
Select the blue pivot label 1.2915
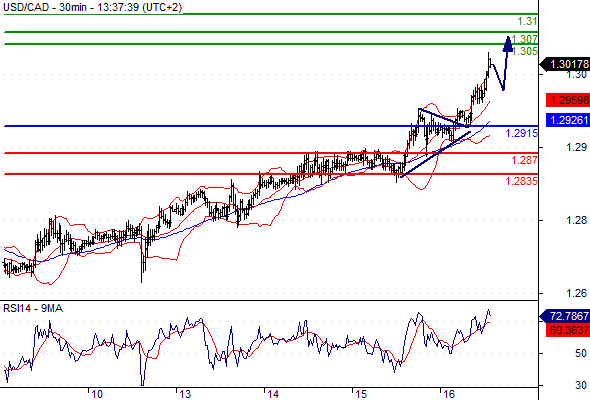pyautogui.click(x=521, y=133)
